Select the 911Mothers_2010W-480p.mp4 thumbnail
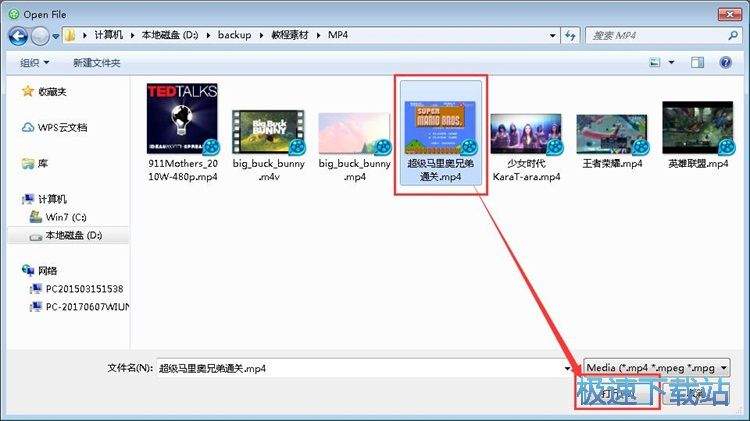 pyautogui.click(x=183, y=119)
